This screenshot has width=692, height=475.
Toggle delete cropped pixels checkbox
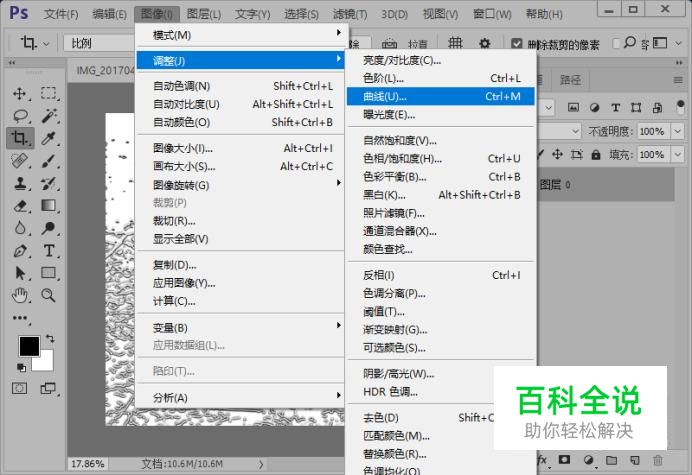coord(516,43)
